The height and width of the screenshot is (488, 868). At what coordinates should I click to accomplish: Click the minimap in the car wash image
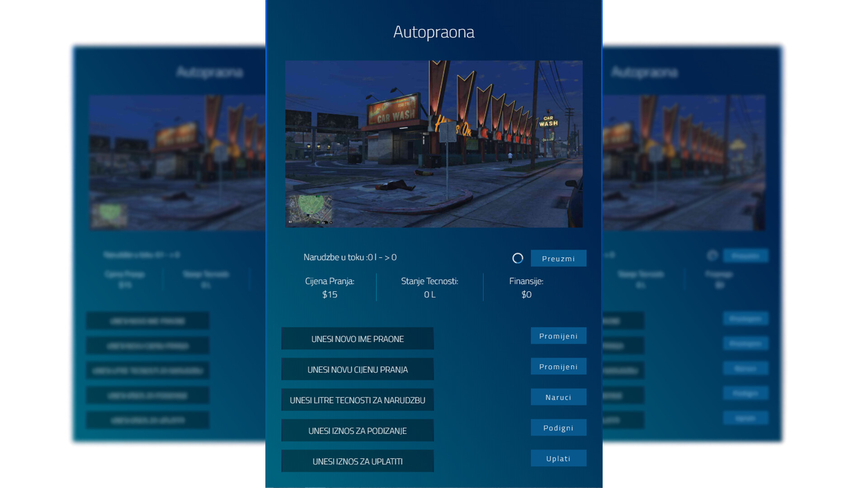[310, 209]
